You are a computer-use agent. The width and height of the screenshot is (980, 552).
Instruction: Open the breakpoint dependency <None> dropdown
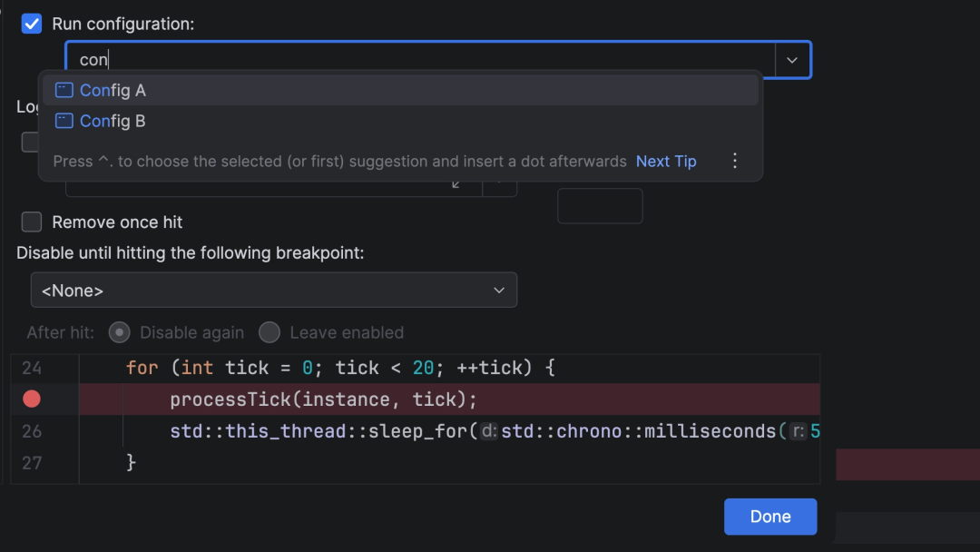tap(274, 290)
